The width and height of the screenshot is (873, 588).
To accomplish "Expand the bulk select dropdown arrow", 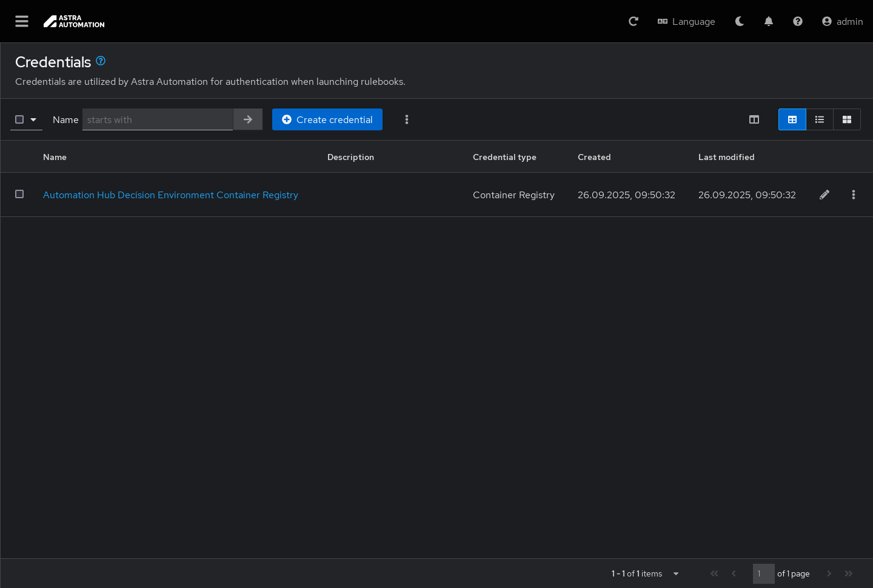I will point(33,119).
